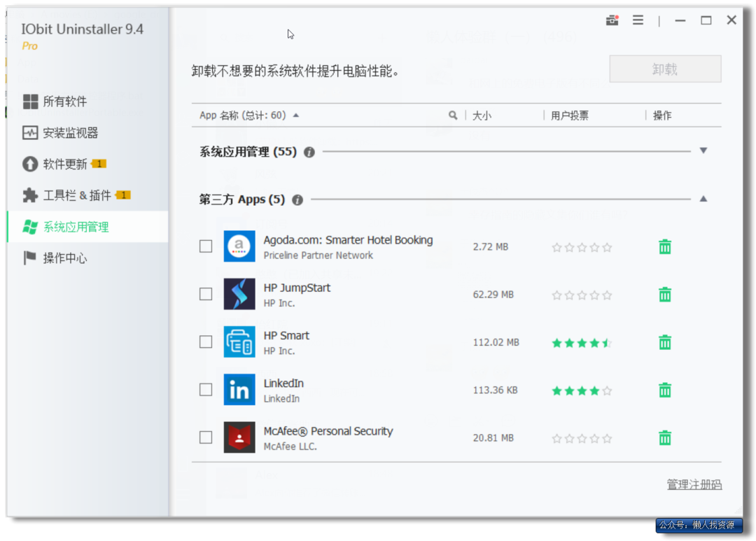Show info about 系统应用管理 (55) group
The image size is (756, 541).
tap(309, 153)
